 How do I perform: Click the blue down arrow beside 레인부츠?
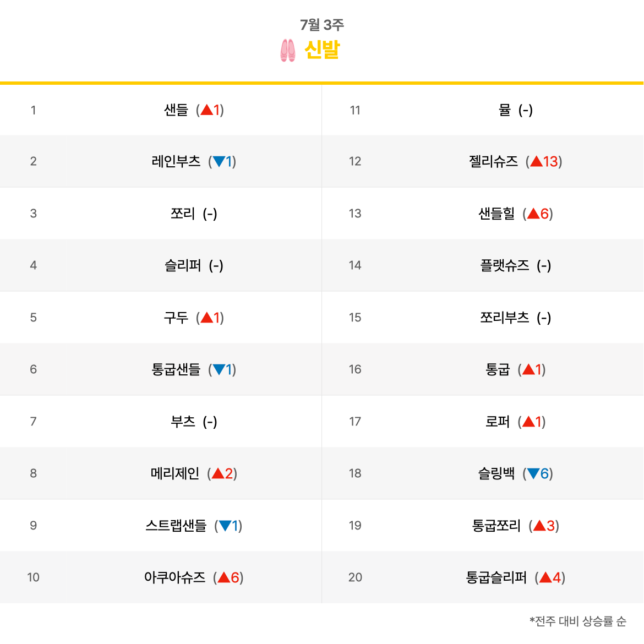(x=219, y=161)
